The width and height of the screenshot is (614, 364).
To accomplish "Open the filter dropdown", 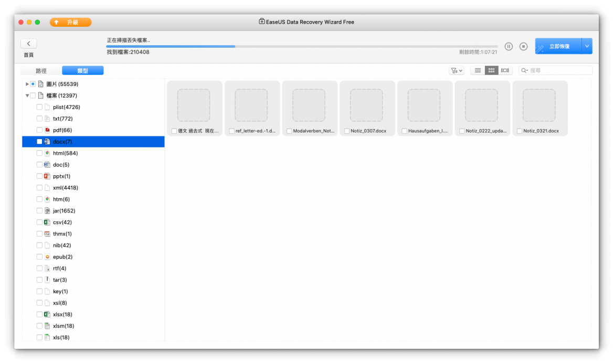I will [456, 70].
